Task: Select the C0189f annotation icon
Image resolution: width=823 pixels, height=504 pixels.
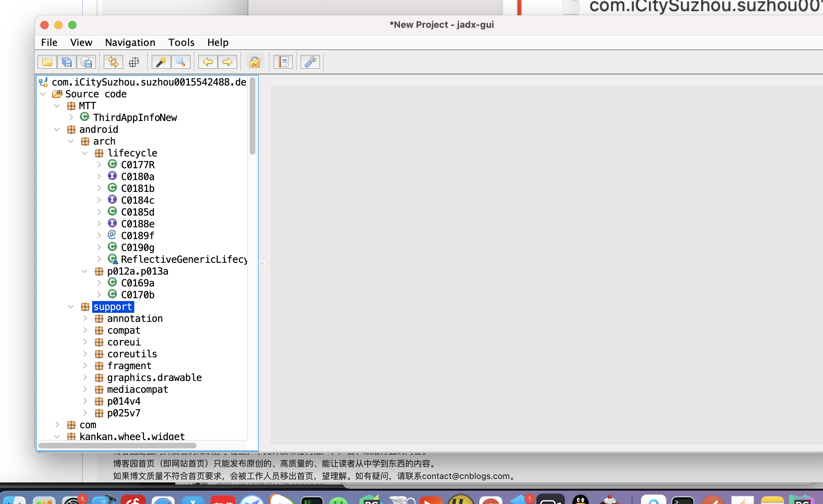Action: pos(112,235)
